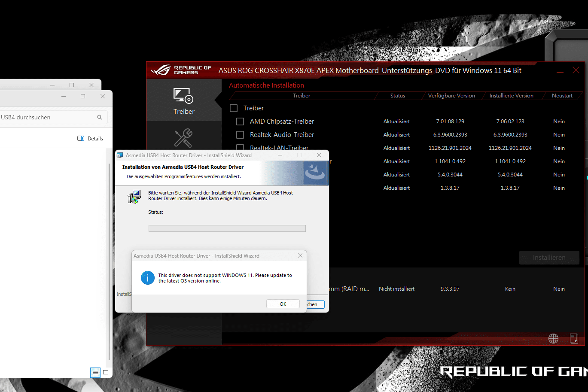Click the Status column header
588x392 pixels.
[x=397, y=96]
